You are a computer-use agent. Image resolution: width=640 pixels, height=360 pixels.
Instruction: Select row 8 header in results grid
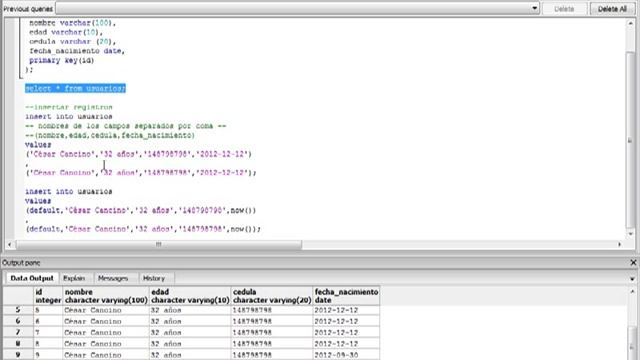[18, 344]
